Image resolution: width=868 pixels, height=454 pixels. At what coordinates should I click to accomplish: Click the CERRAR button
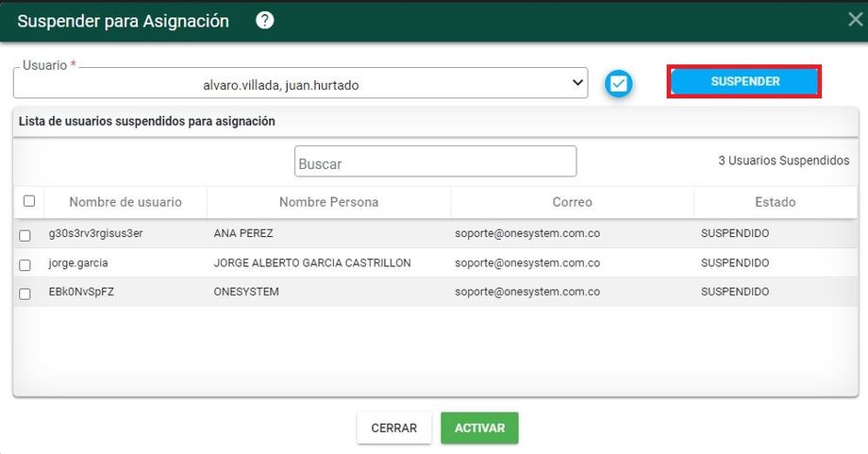(393, 428)
